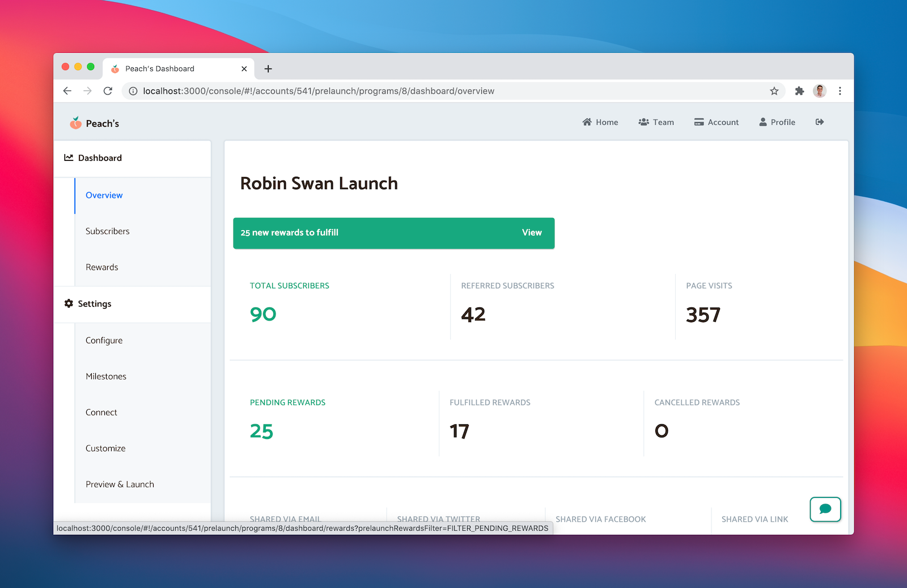Reload the page
The image size is (907, 588).
click(108, 91)
